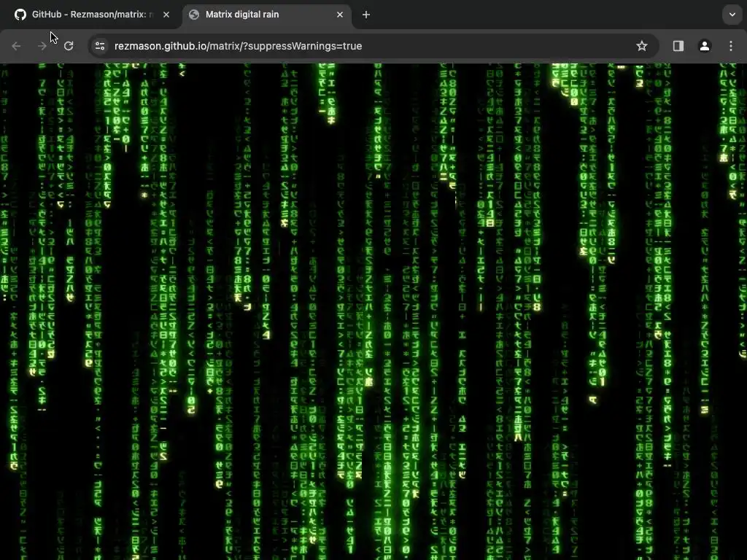Image resolution: width=747 pixels, height=560 pixels.
Task: Toggle the browser side panel
Action: pyautogui.click(x=678, y=46)
